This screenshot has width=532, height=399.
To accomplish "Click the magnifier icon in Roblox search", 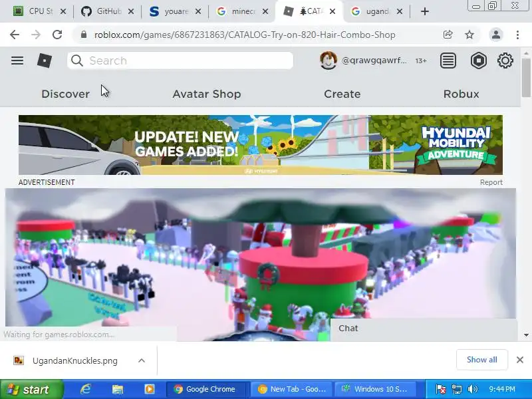I will click(77, 61).
